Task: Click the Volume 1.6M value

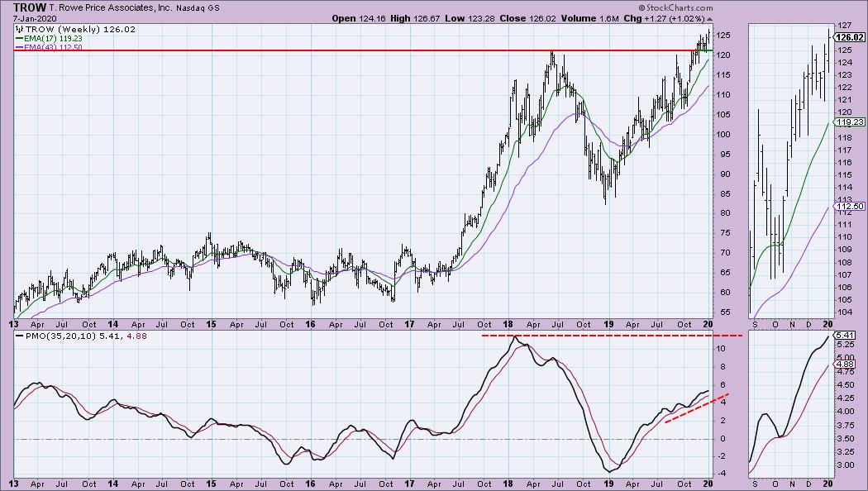Action: coord(589,18)
